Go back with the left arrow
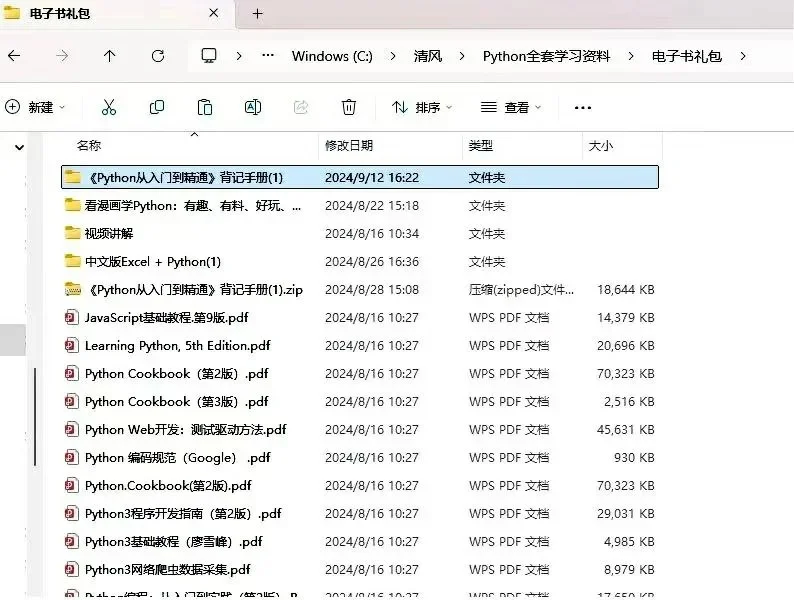The width and height of the screenshot is (794, 600). pos(14,56)
